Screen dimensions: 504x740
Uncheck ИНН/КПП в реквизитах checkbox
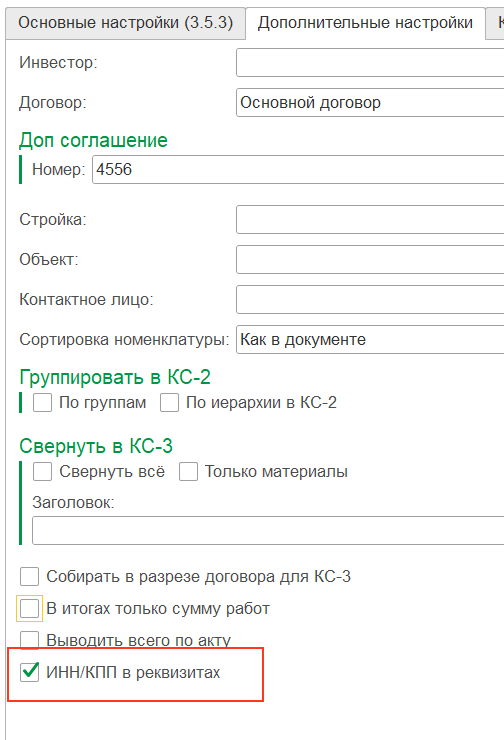pyautogui.click(x=30, y=672)
